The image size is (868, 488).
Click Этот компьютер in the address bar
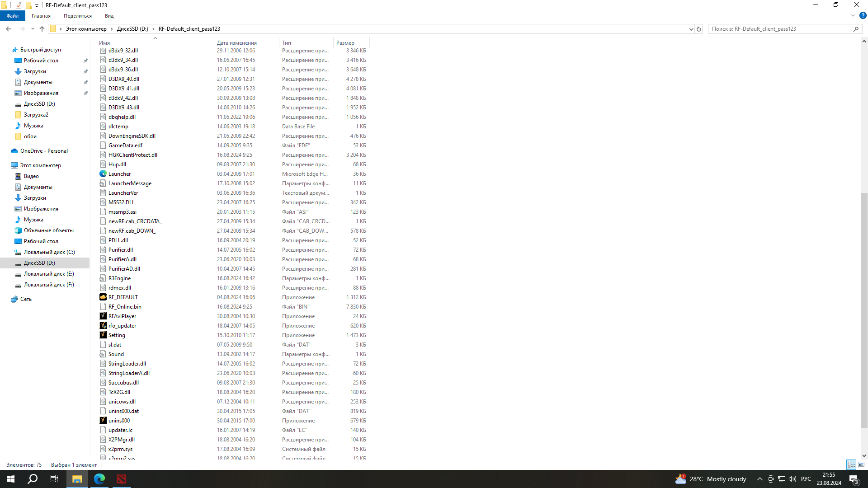point(86,29)
